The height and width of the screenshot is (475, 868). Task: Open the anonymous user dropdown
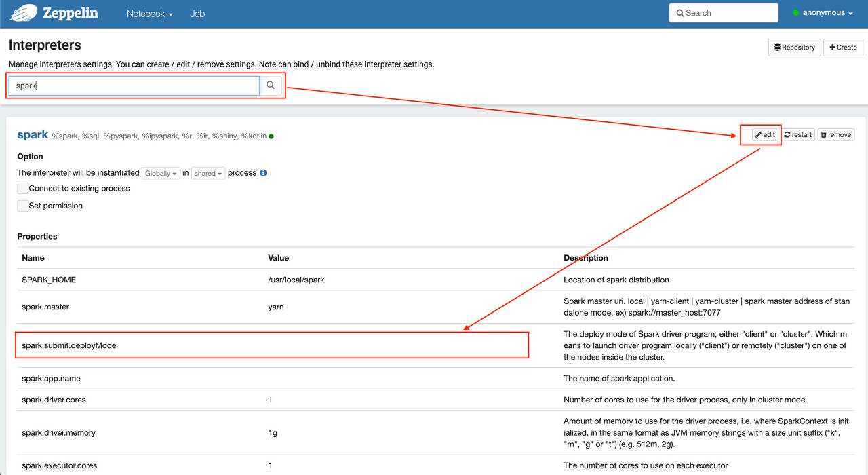pyautogui.click(x=823, y=13)
